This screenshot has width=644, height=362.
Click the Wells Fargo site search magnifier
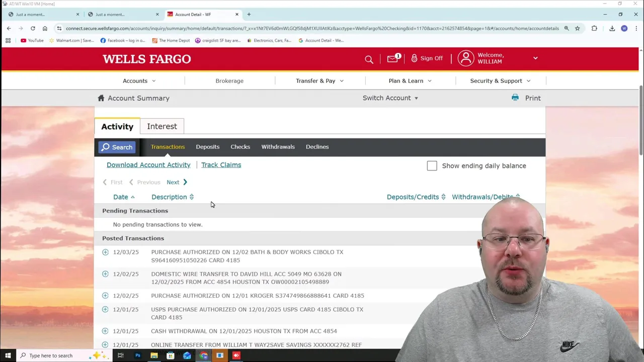369,59
